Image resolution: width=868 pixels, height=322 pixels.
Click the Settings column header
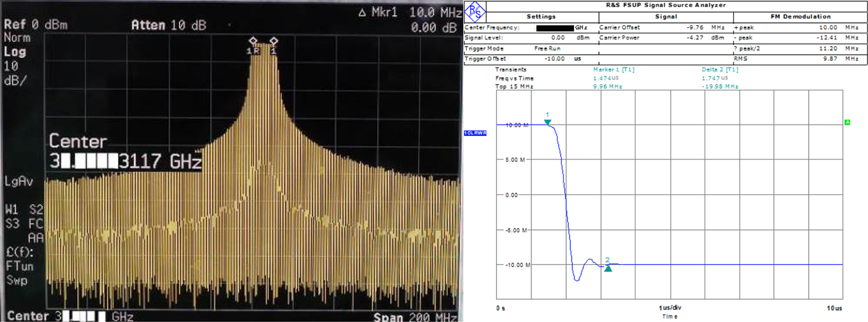coord(541,17)
